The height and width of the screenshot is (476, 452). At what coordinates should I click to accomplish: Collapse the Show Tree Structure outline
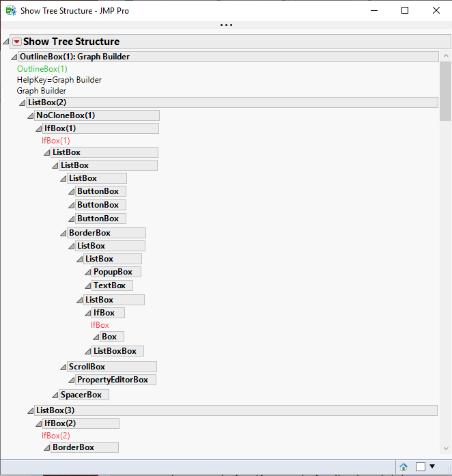(5, 42)
